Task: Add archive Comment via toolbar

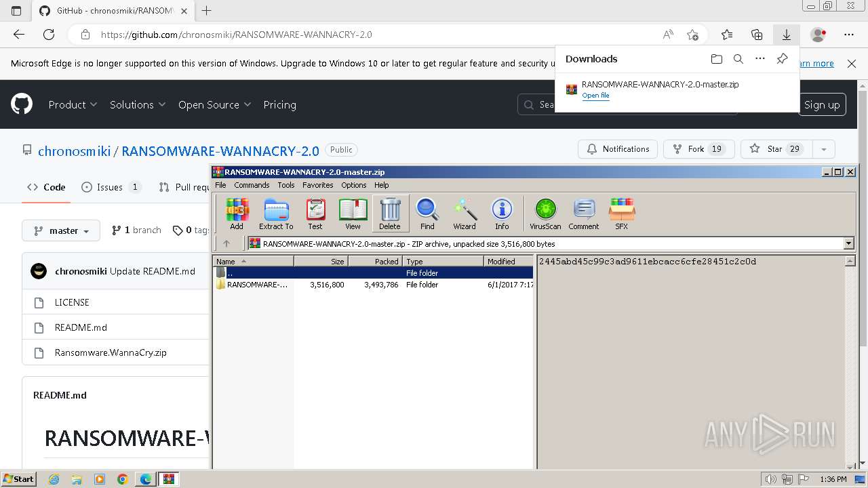Action: click(584, 213)
